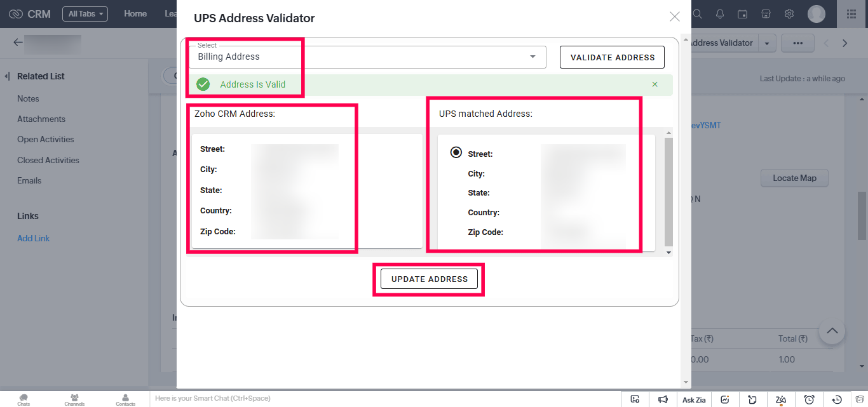Click the 'Related List' heading

pos(41,76)
